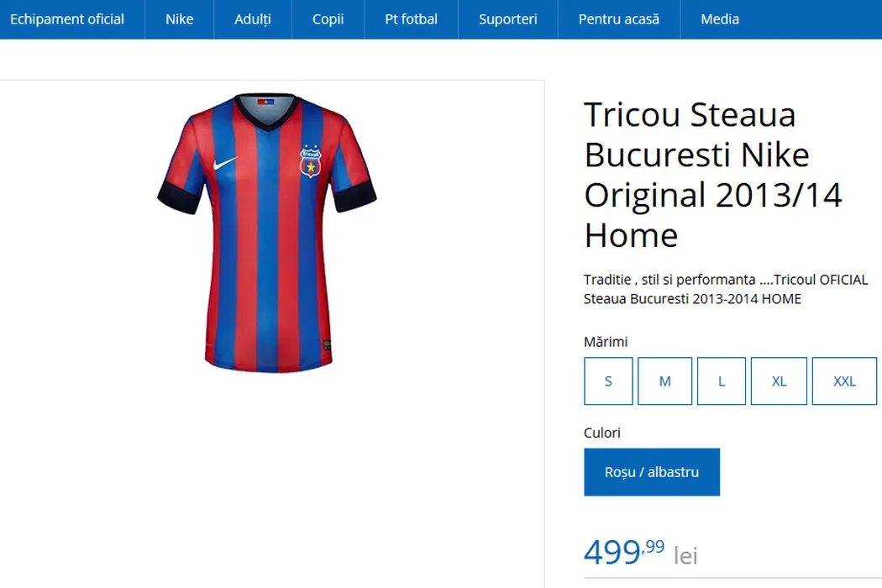The image size is (882, 588).
Task: Go to the Nike category
Action: point(179,19)
